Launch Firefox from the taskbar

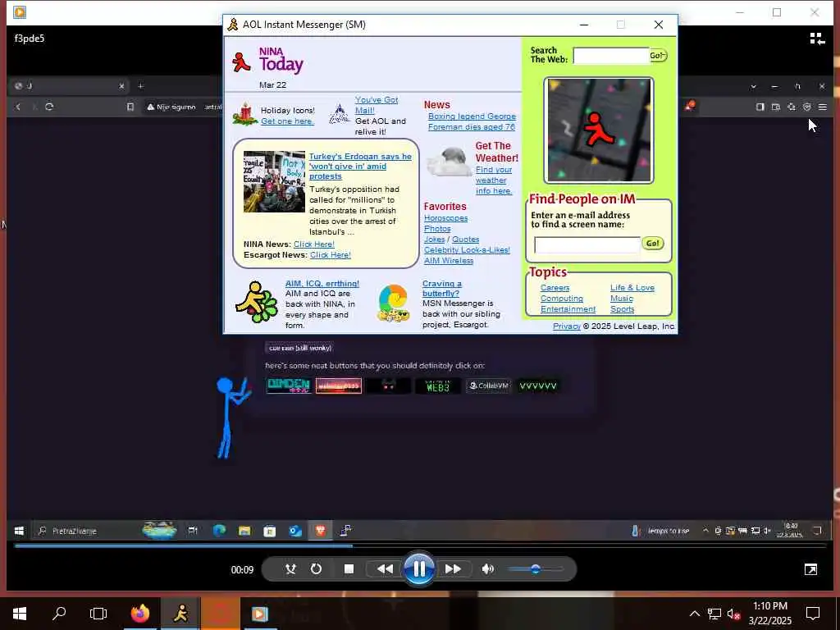(x=140, y=614)
